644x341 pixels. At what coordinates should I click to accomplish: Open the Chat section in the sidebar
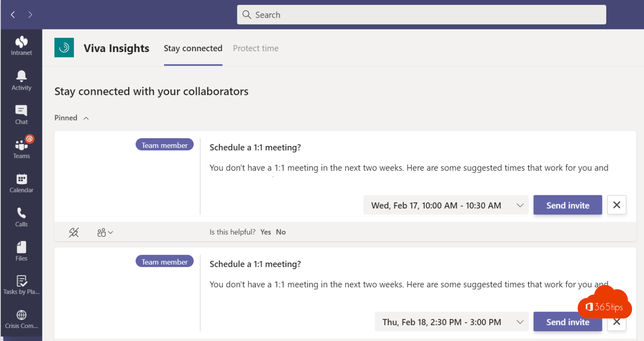click(x=21, y=114)
